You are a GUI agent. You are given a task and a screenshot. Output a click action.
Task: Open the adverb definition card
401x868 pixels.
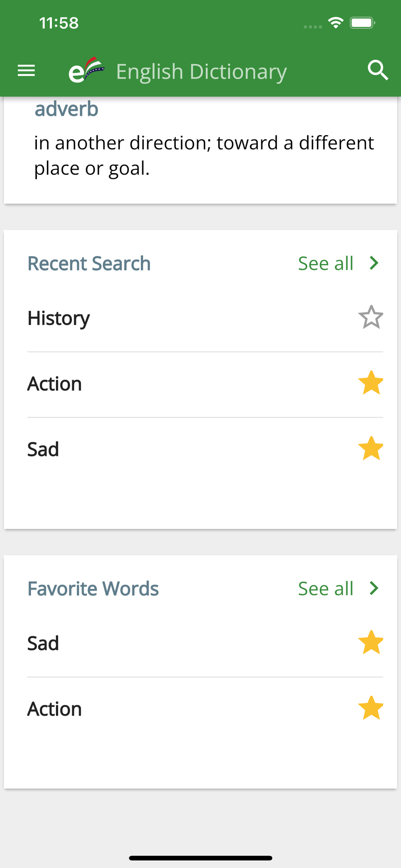click(200, 150)
